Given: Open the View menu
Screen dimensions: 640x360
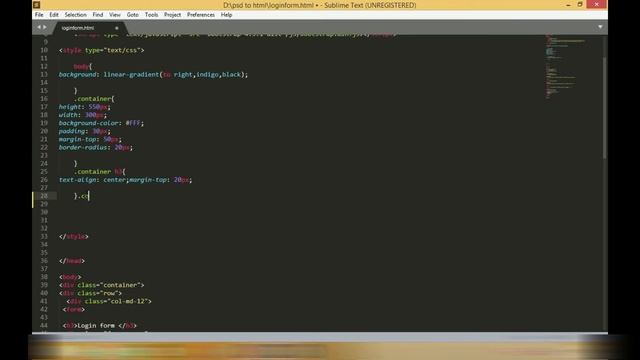Looking at the screenshot, I should (x=115, y=15).
